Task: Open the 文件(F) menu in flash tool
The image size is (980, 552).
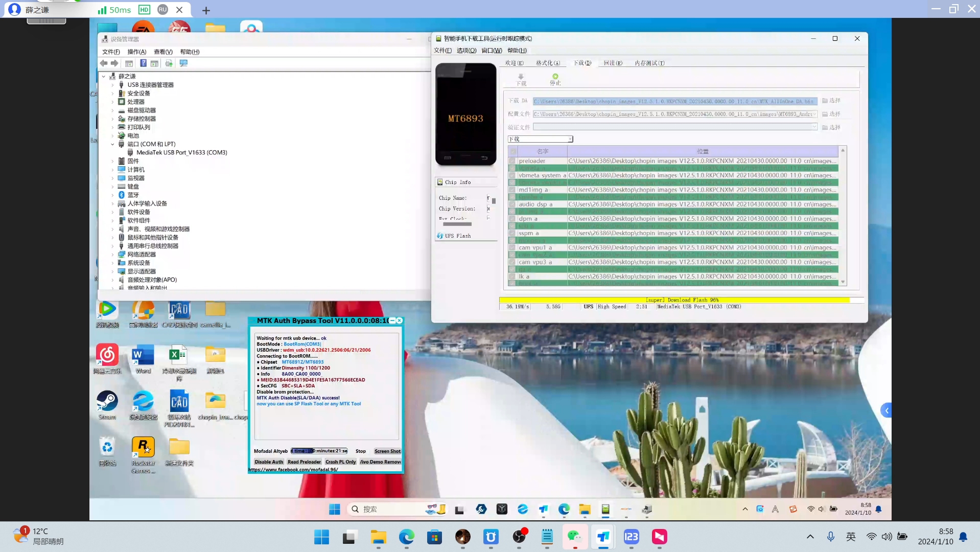Action: [442, 50]
